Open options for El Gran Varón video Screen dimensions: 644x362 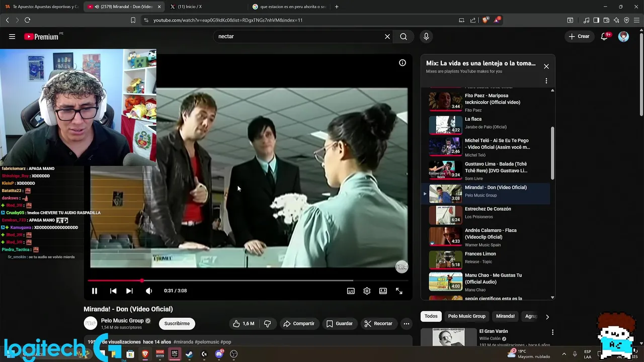point(552,332)
